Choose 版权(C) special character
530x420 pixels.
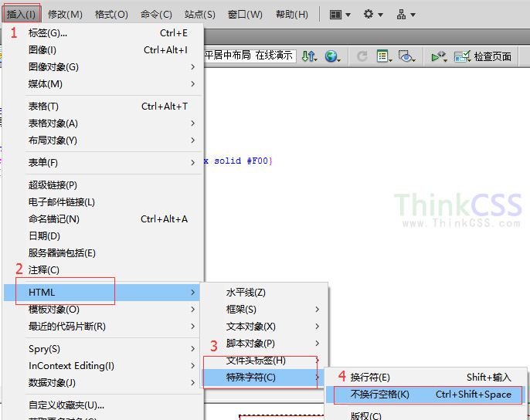click(x=426, y=415)
